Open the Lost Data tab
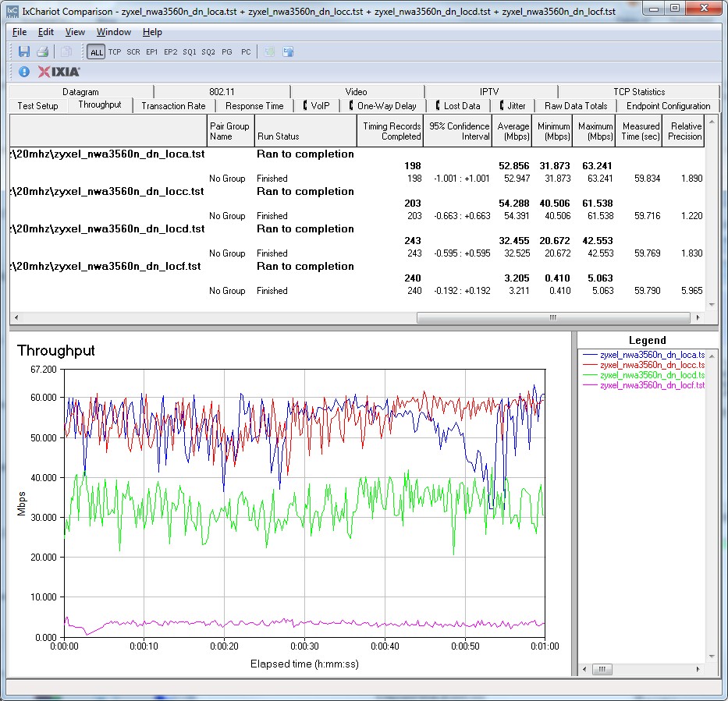728x701 pixels. click(458, 106)
